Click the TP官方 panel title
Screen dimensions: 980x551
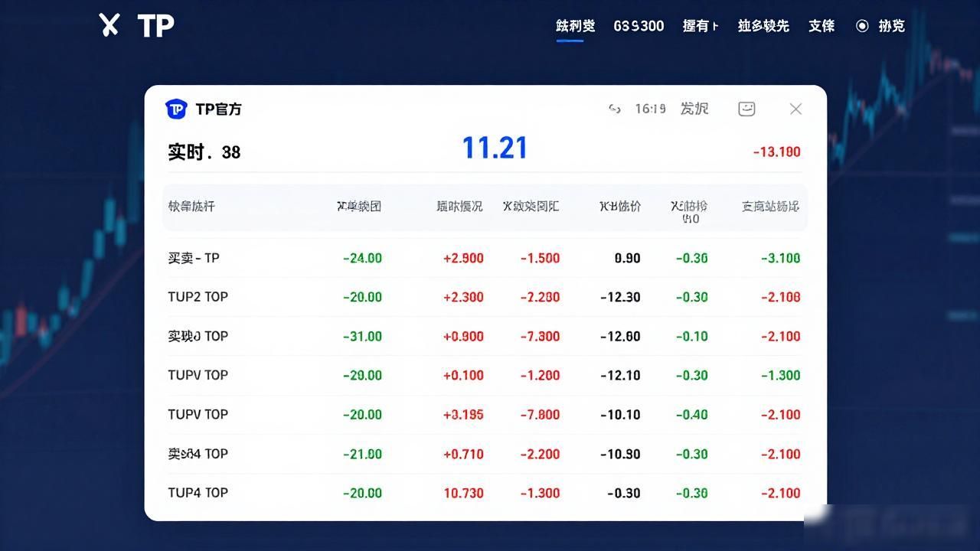[x=218, y=109]
